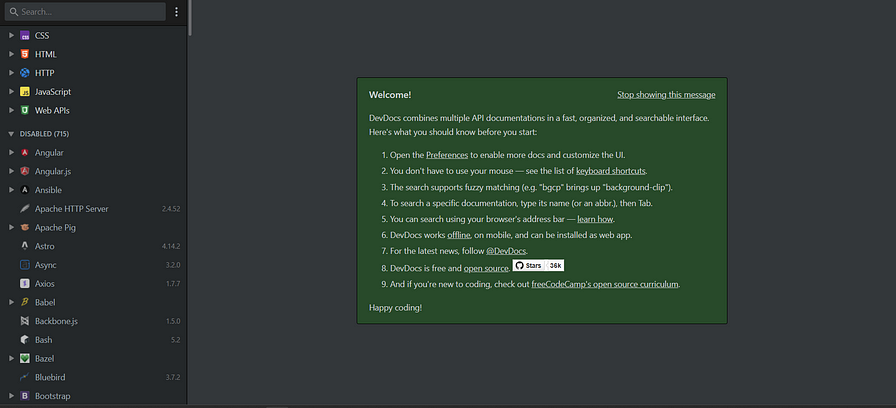Click the CSS documentation icon
896x408 pixels.
click(x=25, y=35)
